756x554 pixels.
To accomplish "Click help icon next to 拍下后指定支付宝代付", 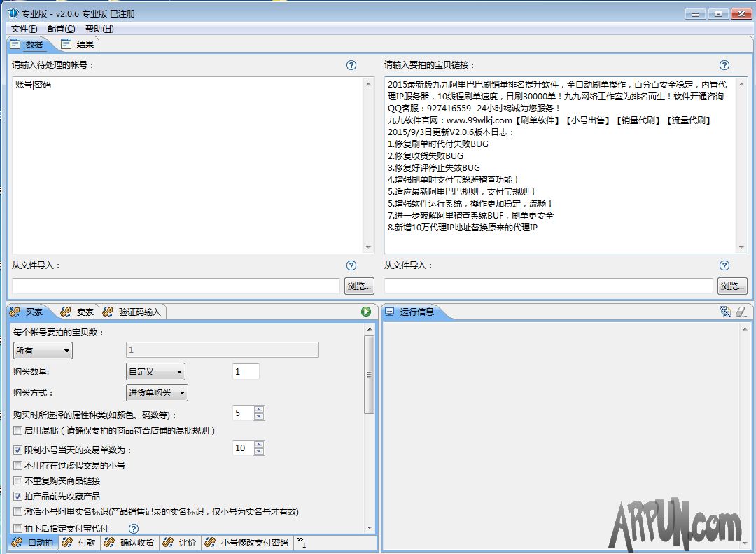I will pyautogui.click(x=134, y=528).
